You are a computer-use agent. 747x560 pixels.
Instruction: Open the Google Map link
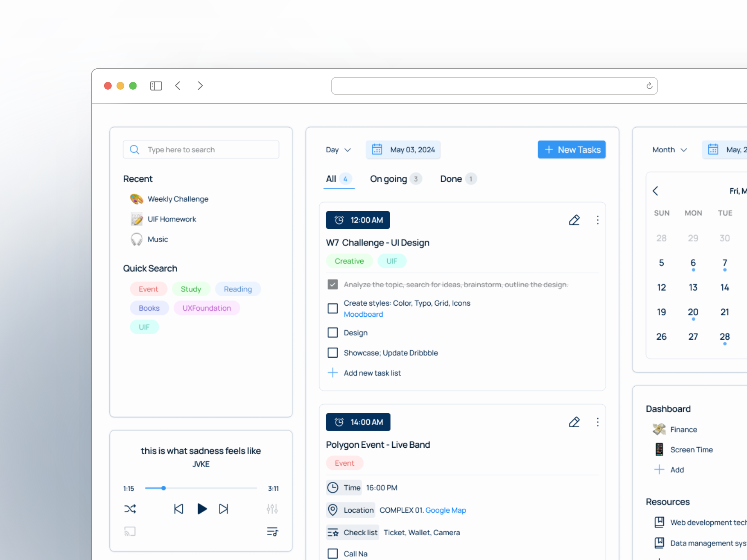(446, 510)
